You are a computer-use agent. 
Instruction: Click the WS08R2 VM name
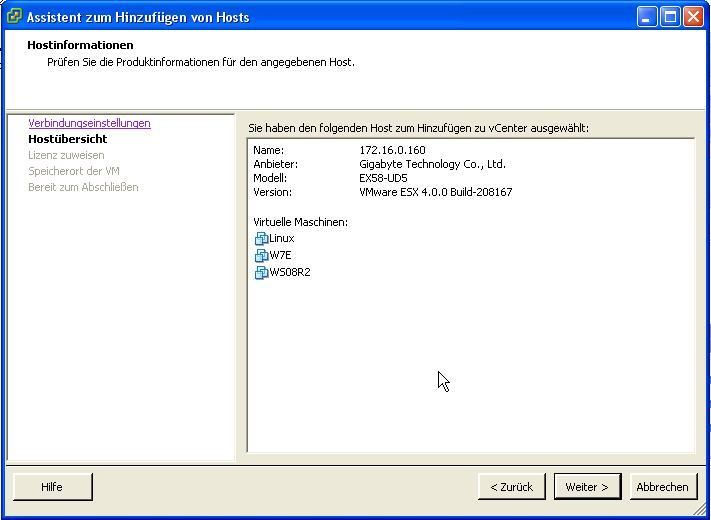click(x=290, y=272)
